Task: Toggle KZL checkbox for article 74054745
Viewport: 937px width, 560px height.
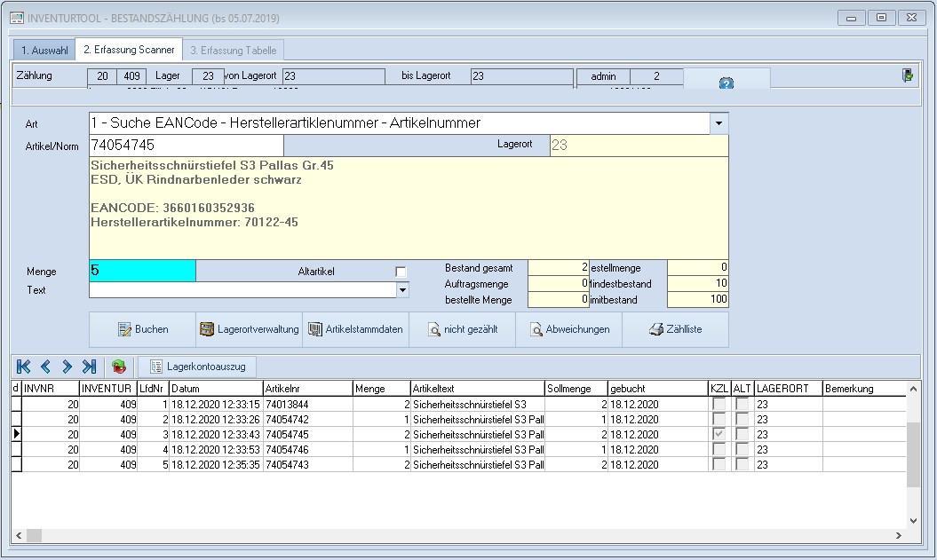Action: (719, 434)
